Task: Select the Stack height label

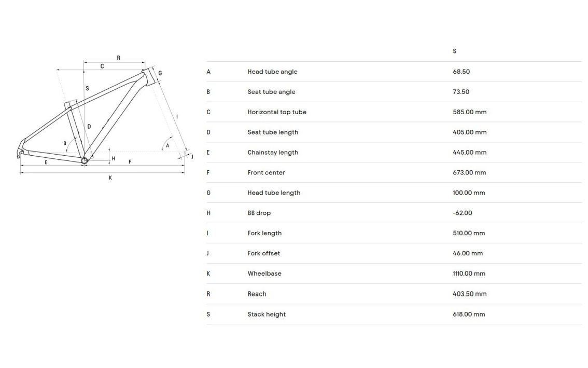Action: click(x=267, y=314)
